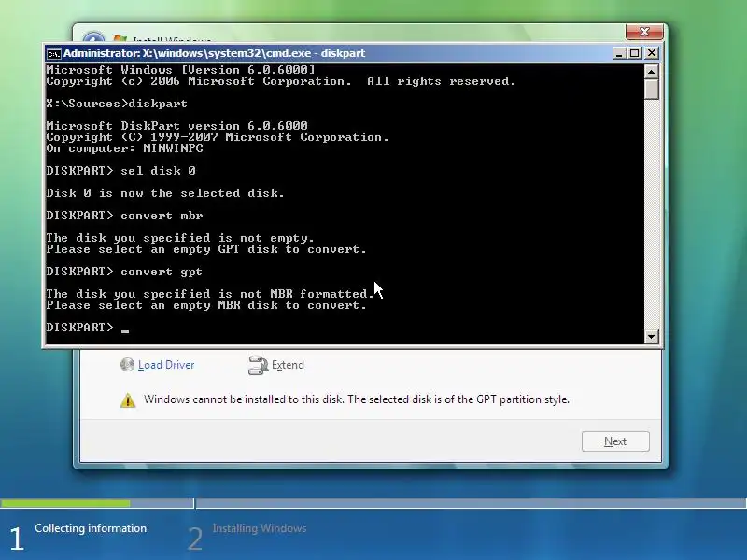Minimize the diskpart command window

point(619,53)
